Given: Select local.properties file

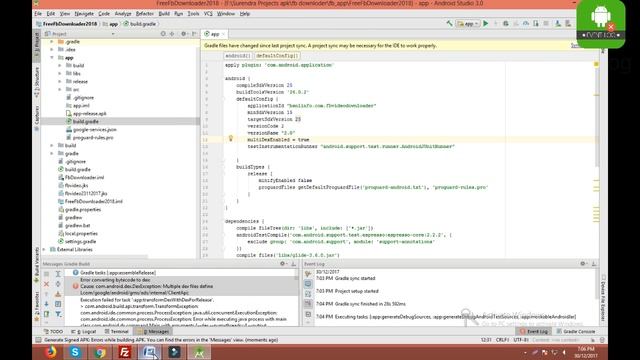Looking at the screenshot, I should (x=81, y=233).
